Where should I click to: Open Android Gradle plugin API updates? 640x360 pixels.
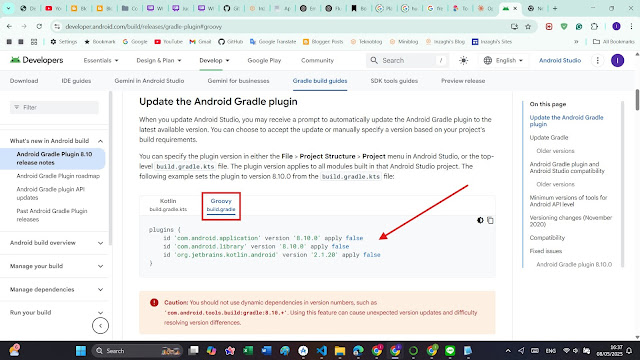click(51, 193)
